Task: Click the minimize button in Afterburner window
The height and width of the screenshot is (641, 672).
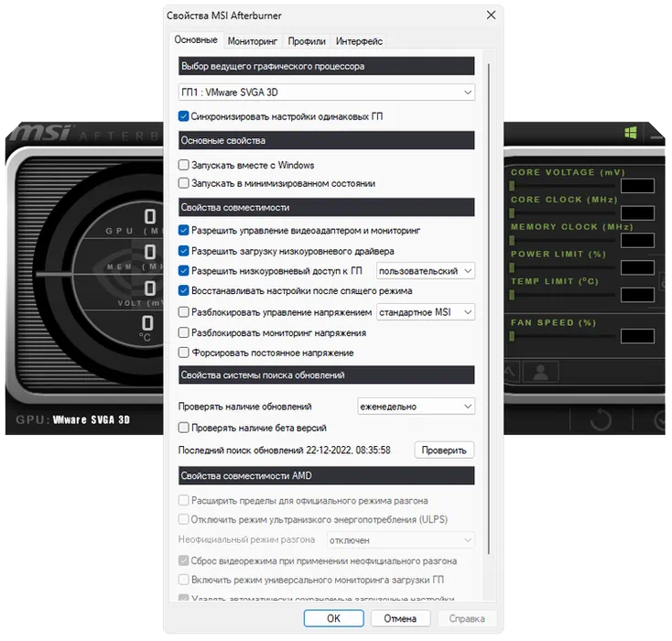Action: click(x=656, y=136)
